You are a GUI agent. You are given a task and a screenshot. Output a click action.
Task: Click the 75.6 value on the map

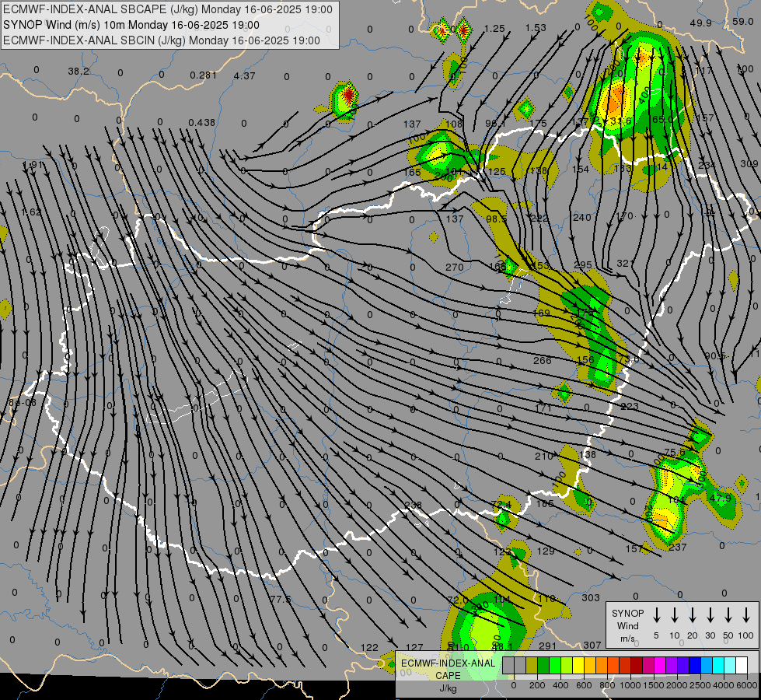675,452
